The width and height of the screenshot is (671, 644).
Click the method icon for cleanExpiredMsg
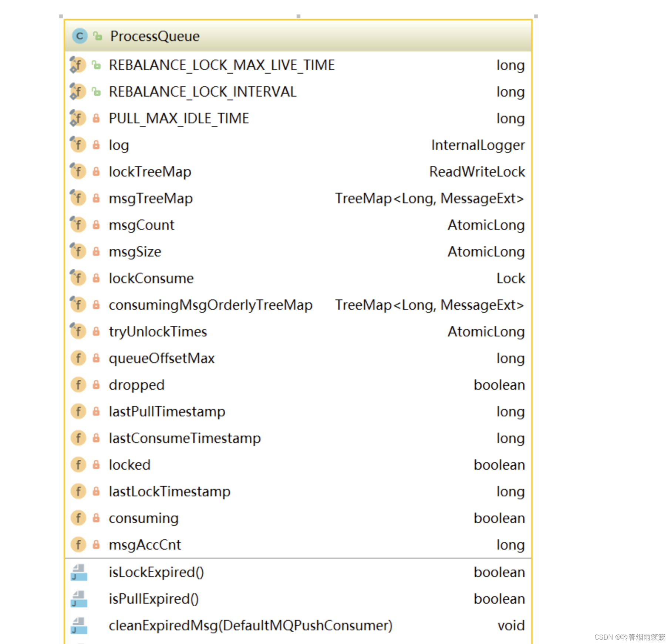coord(79,625)
